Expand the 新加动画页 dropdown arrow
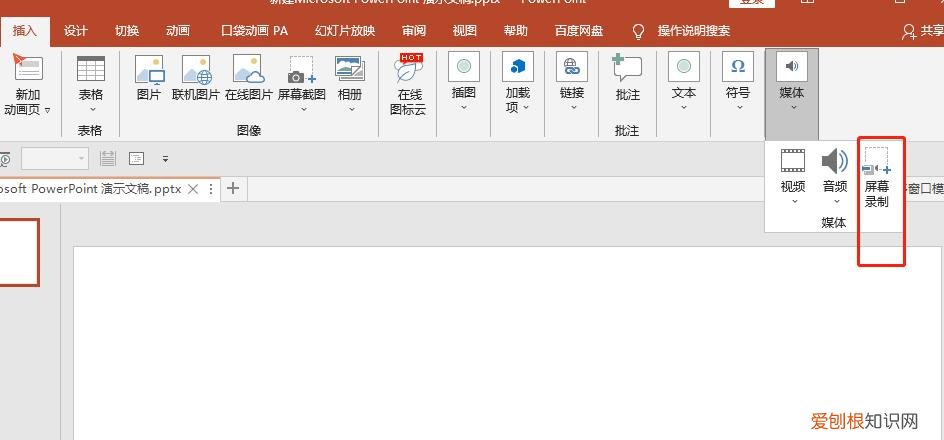This screenshot has height=440, width=944. click(48, 110)
